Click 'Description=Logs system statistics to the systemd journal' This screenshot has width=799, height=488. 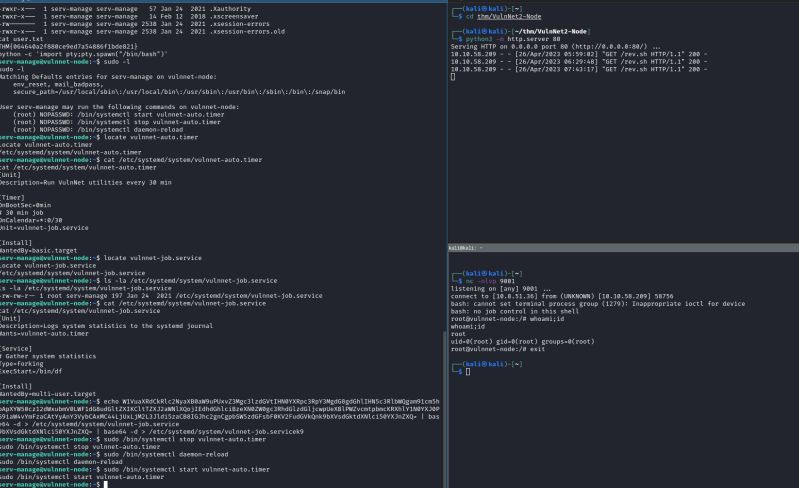(106, 326)
